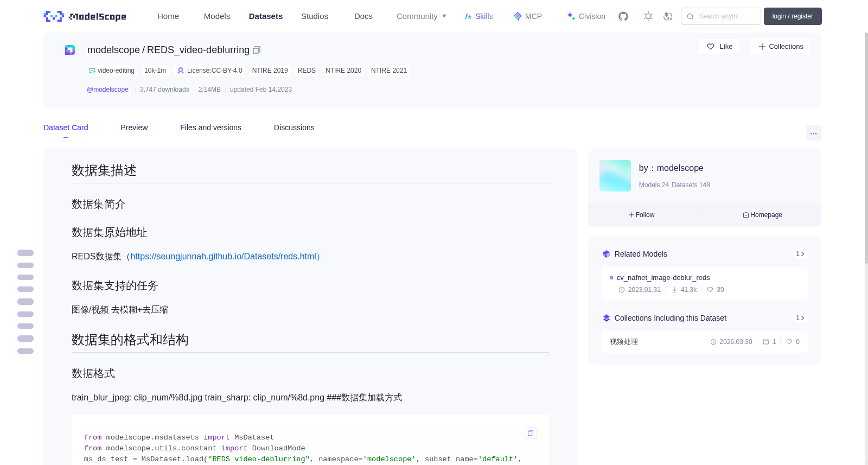
Task: Switch language with the translate icon
Action: (x=668, y=16)
